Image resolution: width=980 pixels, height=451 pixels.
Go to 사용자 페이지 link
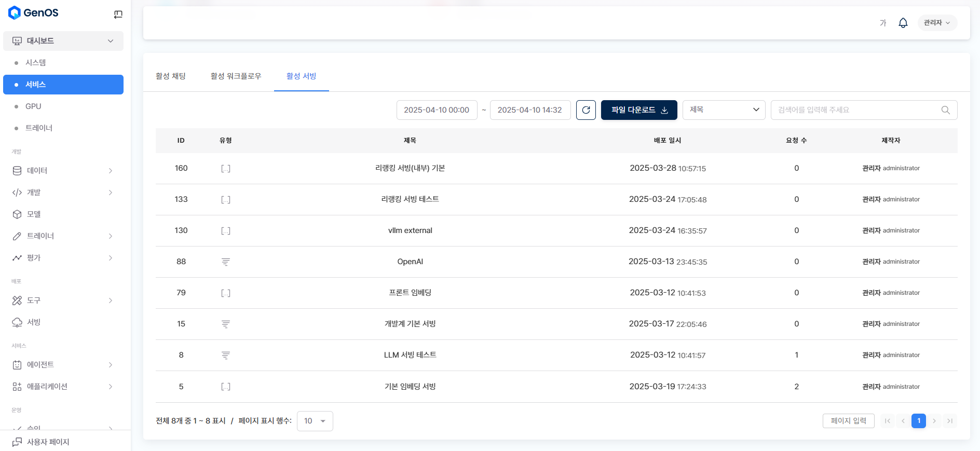(x=48, y=442)
